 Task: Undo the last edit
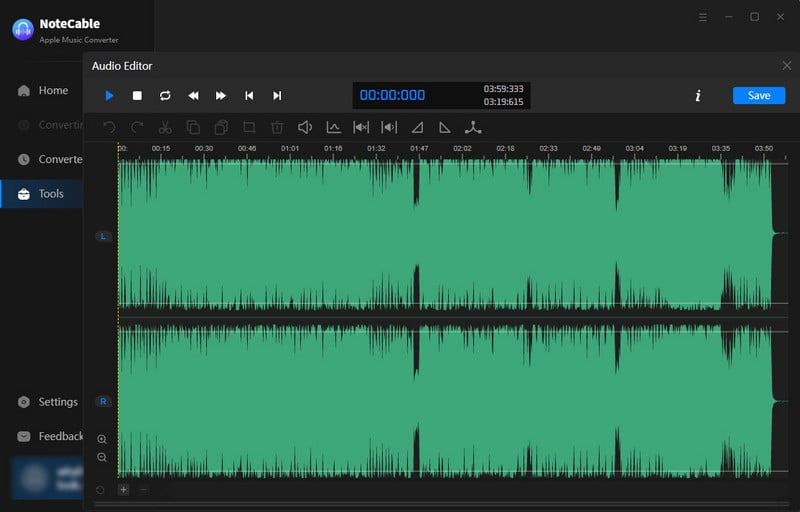coord(109,127)
